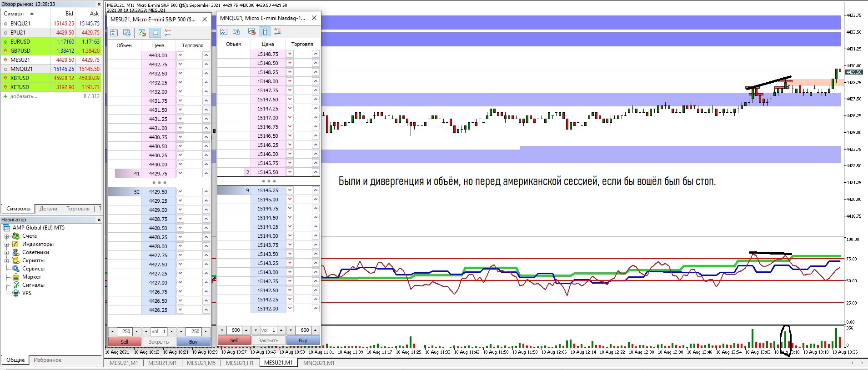Open Сигналы in the Navigator tree
868x370 pixels.
(33, 285)
